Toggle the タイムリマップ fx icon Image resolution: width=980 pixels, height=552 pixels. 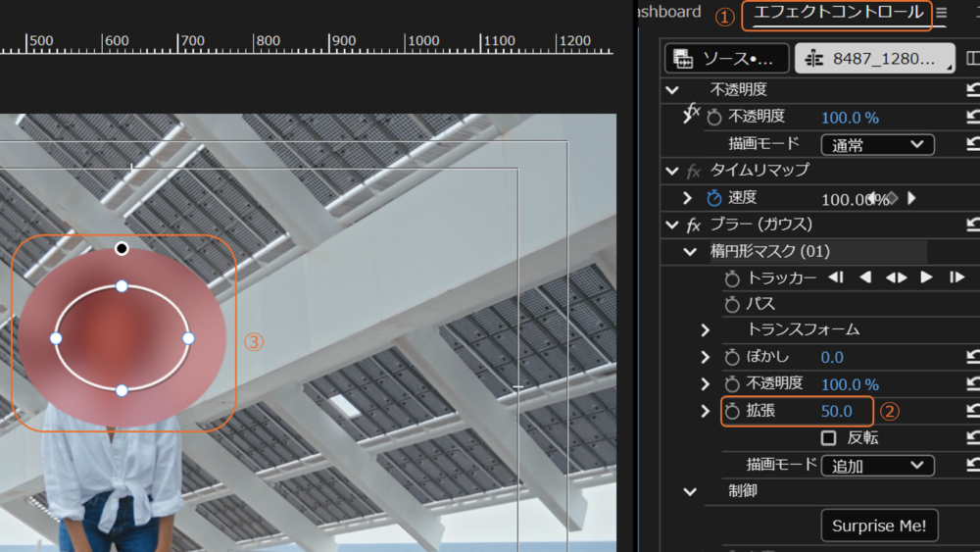693,171
